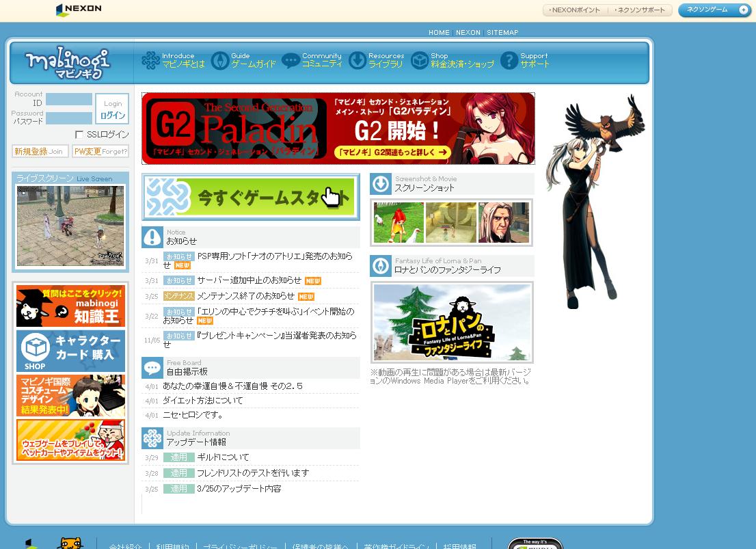Click the Shop box icon
This screenshot has width=756, height=549.
pyautogui.click(x=420, y=61)
